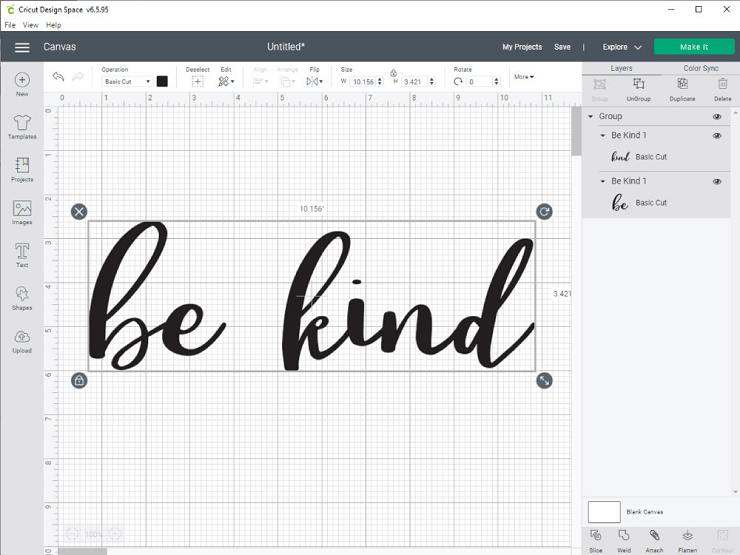The image size is (740, 555).
Task: Switch to the Layers tab
Action: [x=621, y=68]
